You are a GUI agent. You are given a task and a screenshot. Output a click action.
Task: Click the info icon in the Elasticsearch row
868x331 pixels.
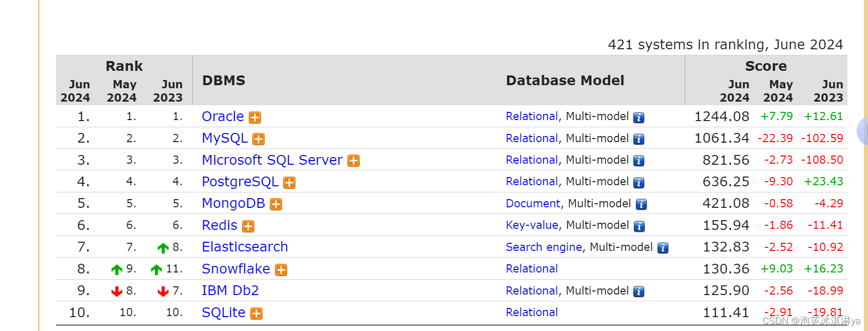(663, 248)
